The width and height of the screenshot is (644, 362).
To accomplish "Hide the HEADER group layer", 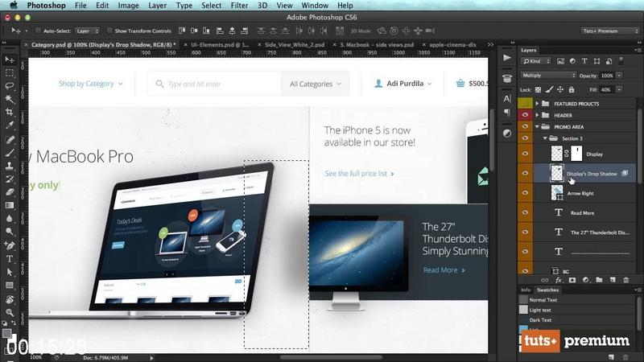I will [x=526, y=115].
